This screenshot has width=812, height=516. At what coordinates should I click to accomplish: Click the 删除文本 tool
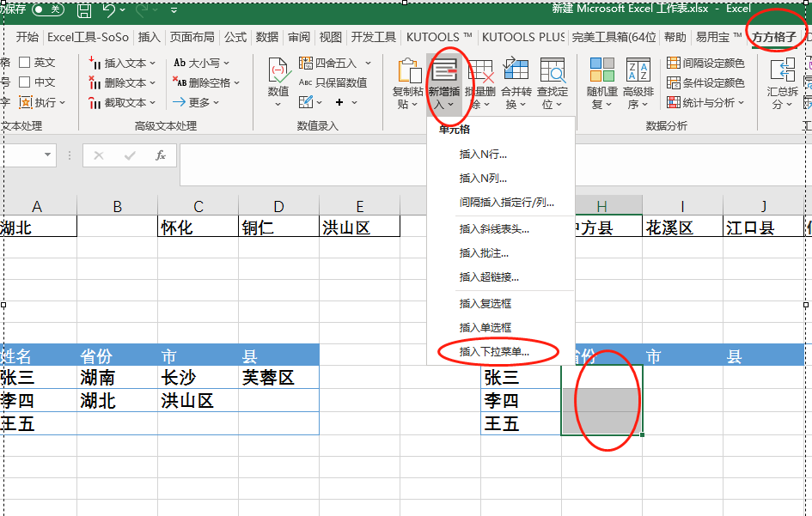(x=122, y=82)
